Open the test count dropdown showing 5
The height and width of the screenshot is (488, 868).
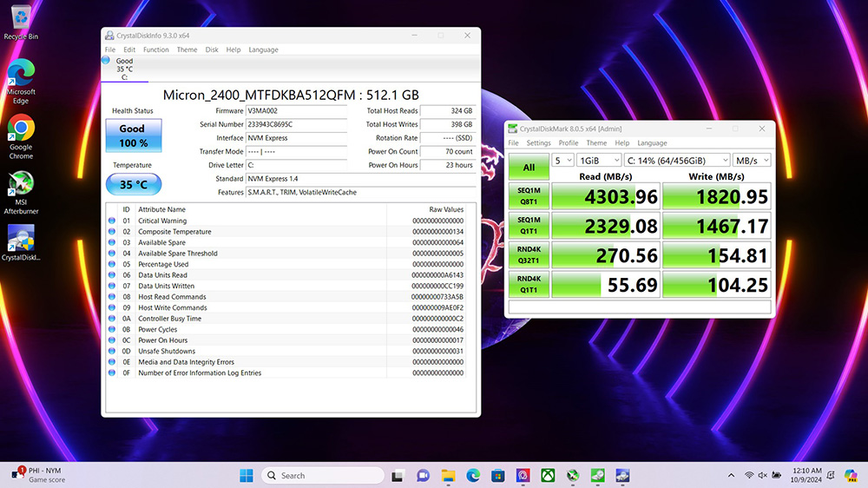click(x=562, y=160)
